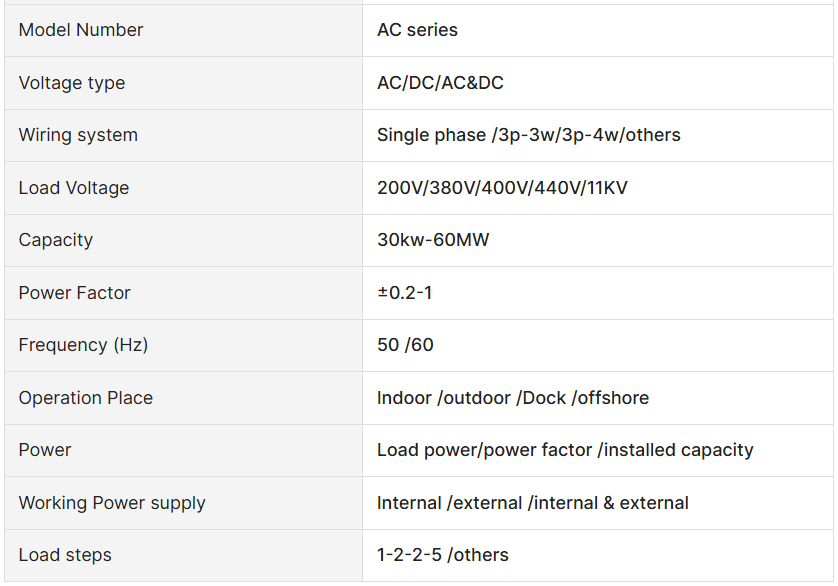Click the Operation Place label
838x586 pixels.
click(86, 398)
